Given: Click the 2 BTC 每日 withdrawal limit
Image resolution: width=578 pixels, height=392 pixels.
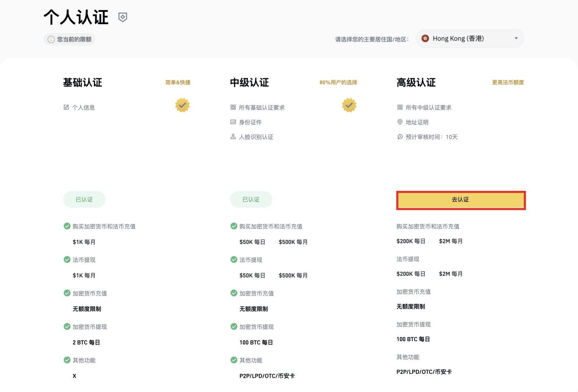Looking at the screenshot, I should point(86,342).
